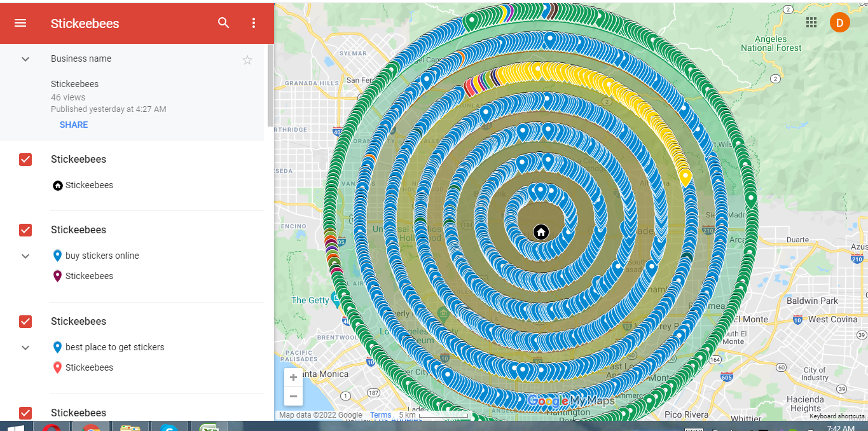Open the Windows Start button
868x431 pixels.
tap(15, 428)
